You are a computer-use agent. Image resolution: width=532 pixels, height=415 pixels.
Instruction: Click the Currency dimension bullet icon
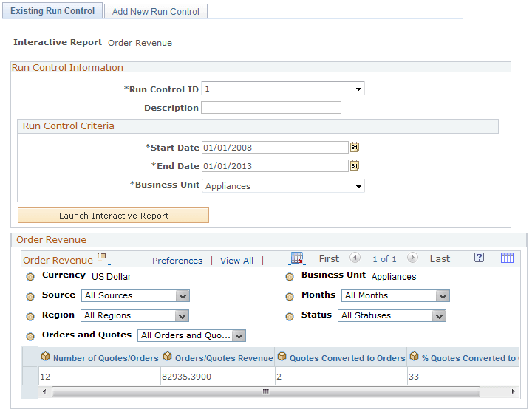(30, 277)
